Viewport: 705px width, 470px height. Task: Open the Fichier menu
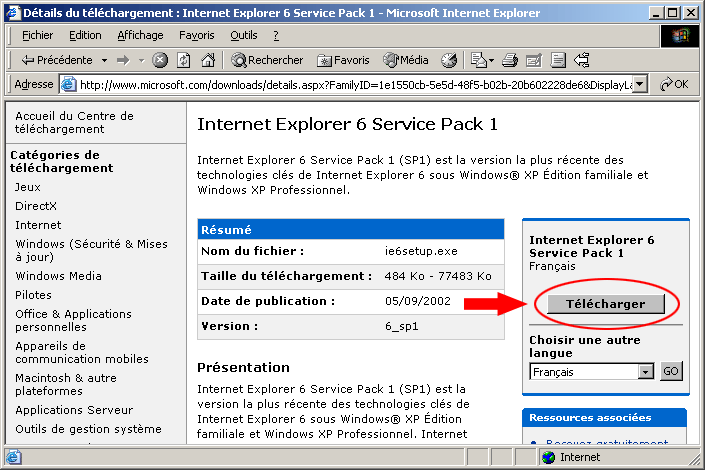coord(37,35)
